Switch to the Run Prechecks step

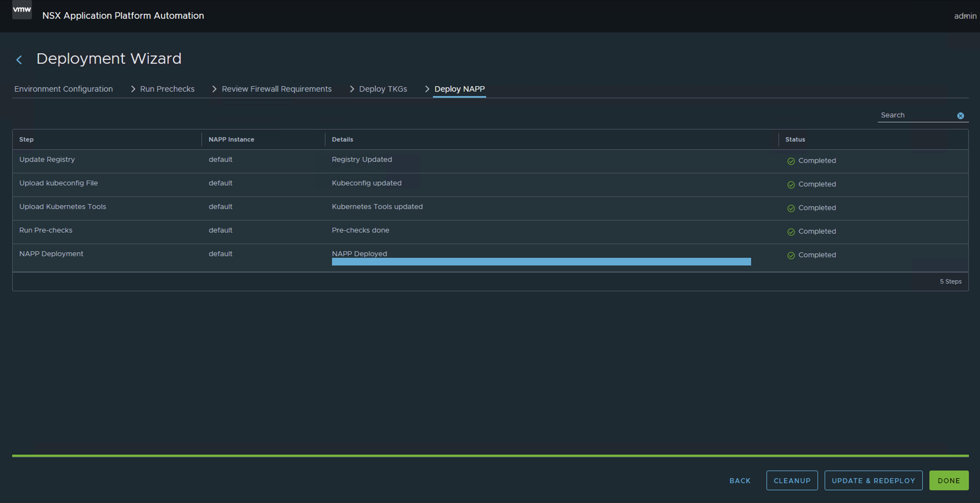(x=167, y=89)
